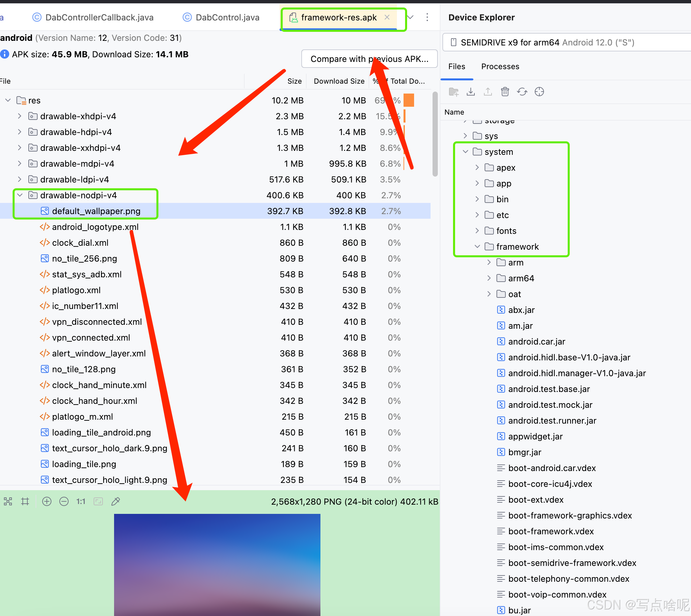
Task: Open the DabControl.java editor tab
Action: 227,17
